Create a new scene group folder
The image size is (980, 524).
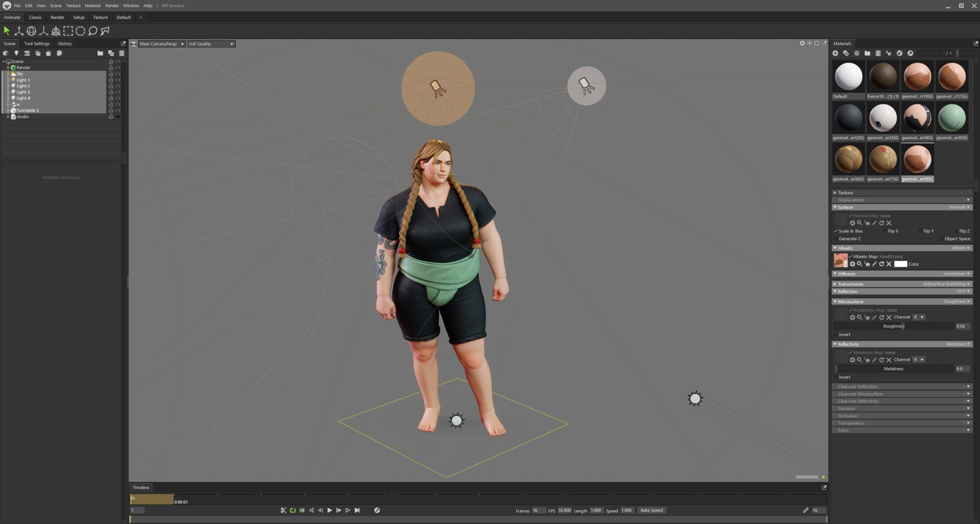tap(100, 53)
